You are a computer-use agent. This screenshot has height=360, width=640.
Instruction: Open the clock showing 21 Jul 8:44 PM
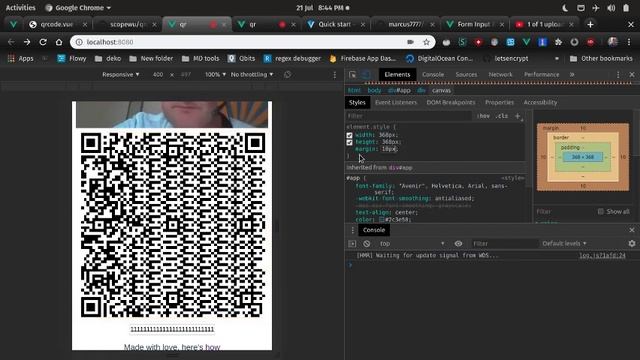(322, 8)
